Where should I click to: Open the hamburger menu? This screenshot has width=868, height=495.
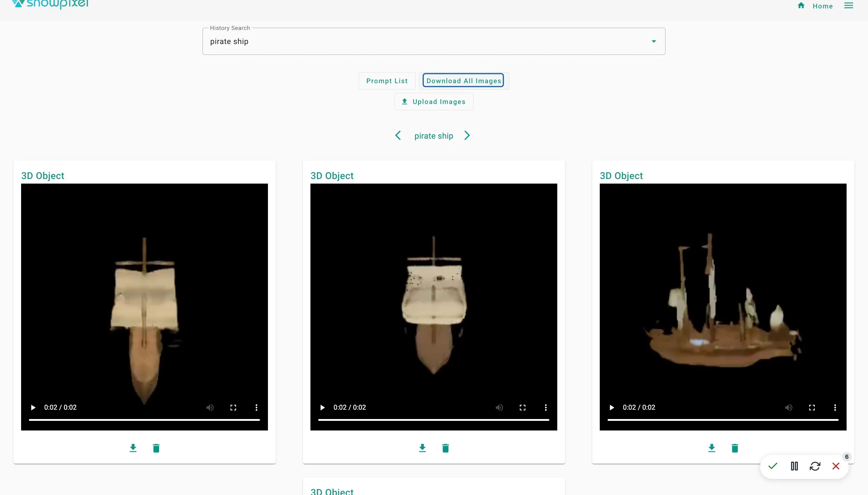coord(849,5)
